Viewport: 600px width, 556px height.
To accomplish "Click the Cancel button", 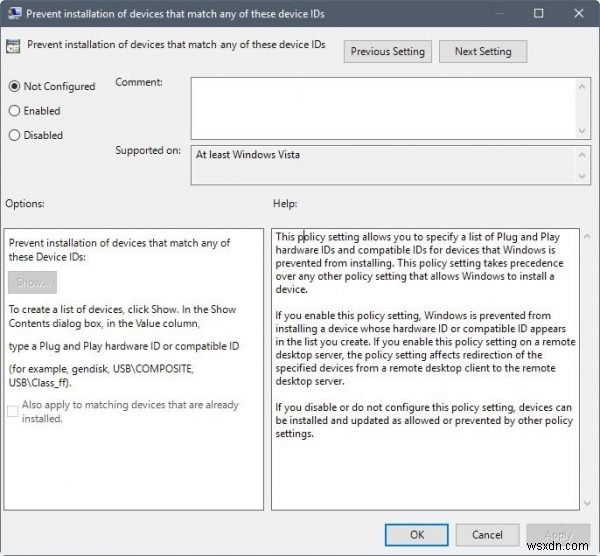I will (x=487, y=535).
